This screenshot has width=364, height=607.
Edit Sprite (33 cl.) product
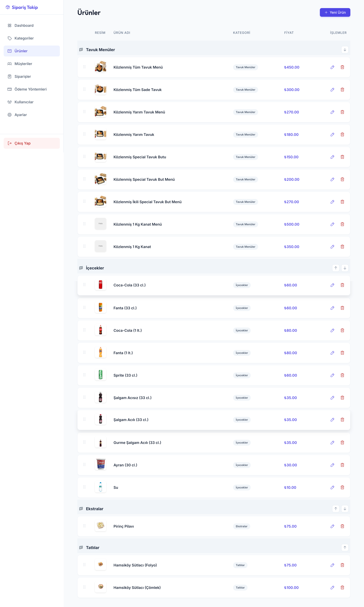(332, 375)
